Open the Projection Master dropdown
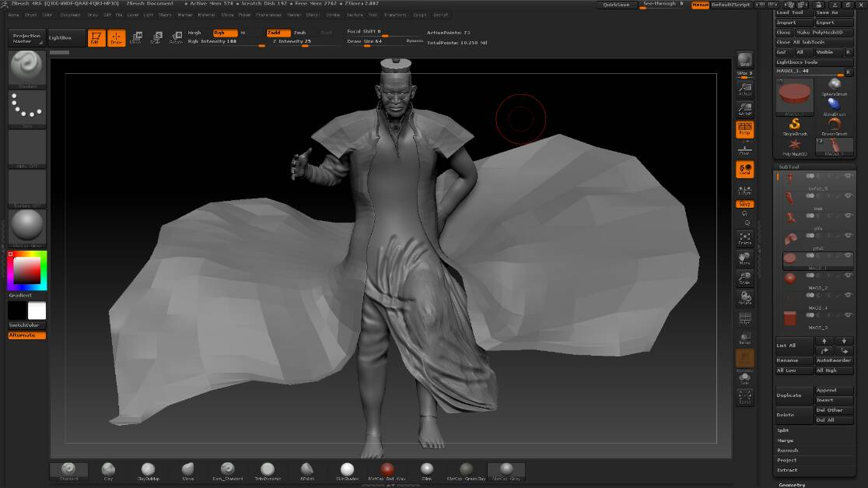Viewport: 868px width, 488px height. (27, 38)
